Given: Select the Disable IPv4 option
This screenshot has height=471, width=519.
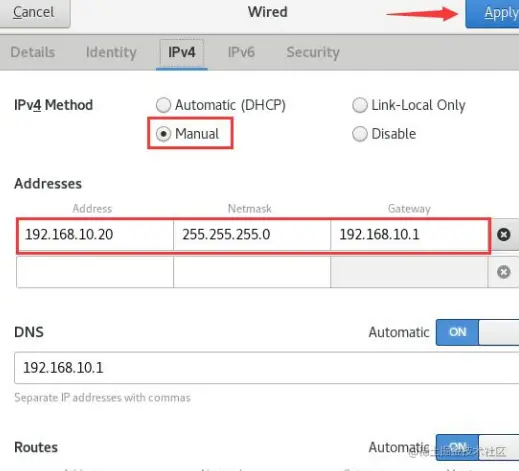Looking at the screenshot, I should (384, 134).
